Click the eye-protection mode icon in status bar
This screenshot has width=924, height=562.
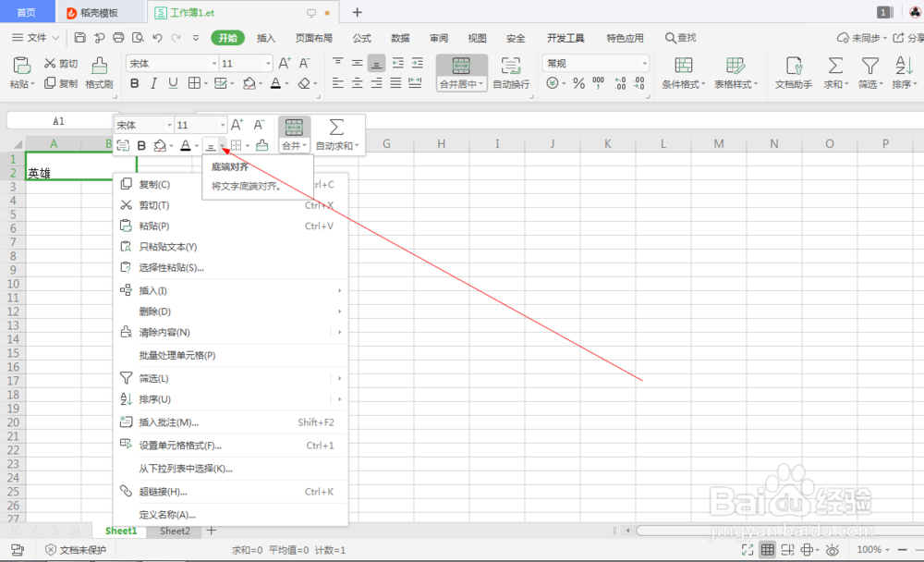[833, 550]
